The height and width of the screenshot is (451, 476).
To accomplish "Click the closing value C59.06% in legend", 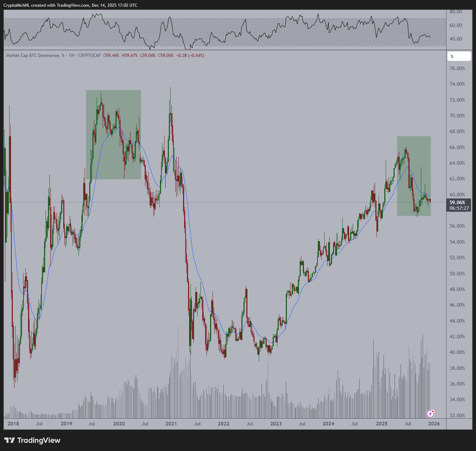I will 166,55.
